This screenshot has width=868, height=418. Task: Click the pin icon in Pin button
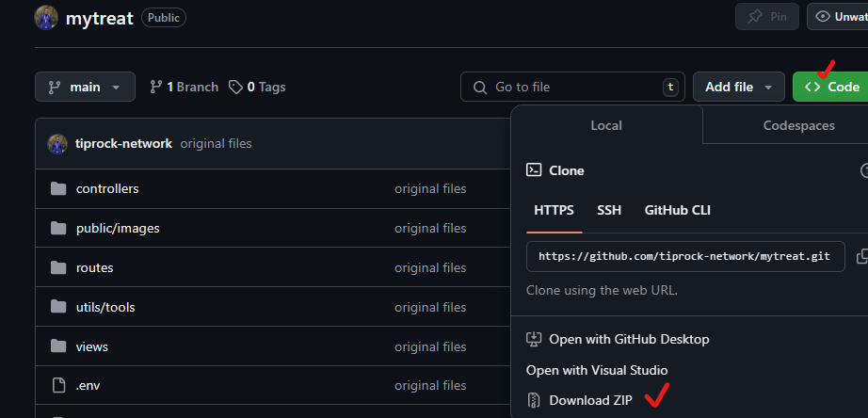coord(754,17)
